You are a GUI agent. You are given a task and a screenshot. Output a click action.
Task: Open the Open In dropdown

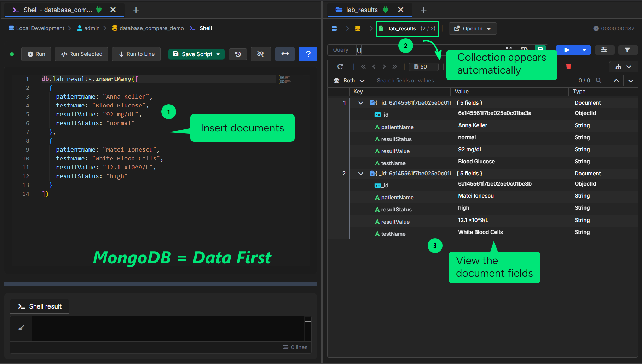[x=473, y=29]
